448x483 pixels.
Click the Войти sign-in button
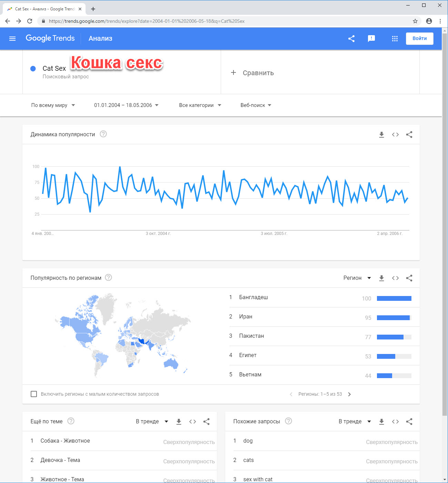click(x=420, y=39)
